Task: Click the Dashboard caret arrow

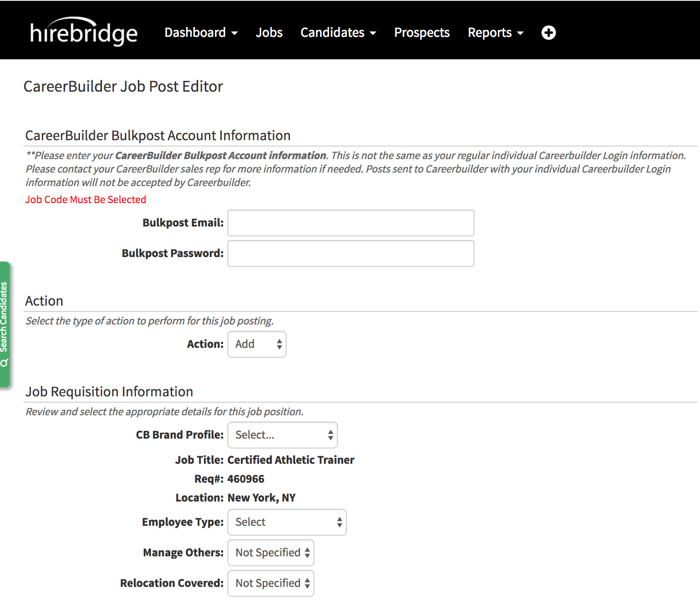Action: [235, 33]
